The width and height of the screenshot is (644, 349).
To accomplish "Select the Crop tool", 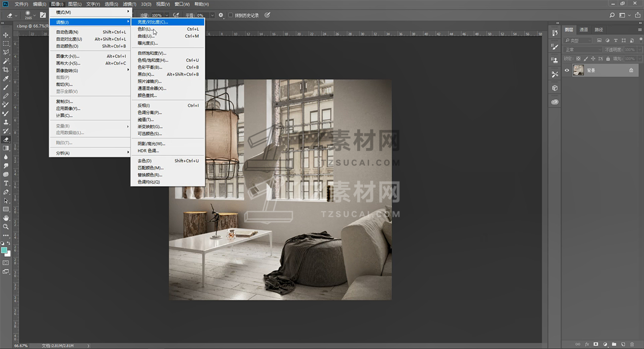I will point(6,70).
